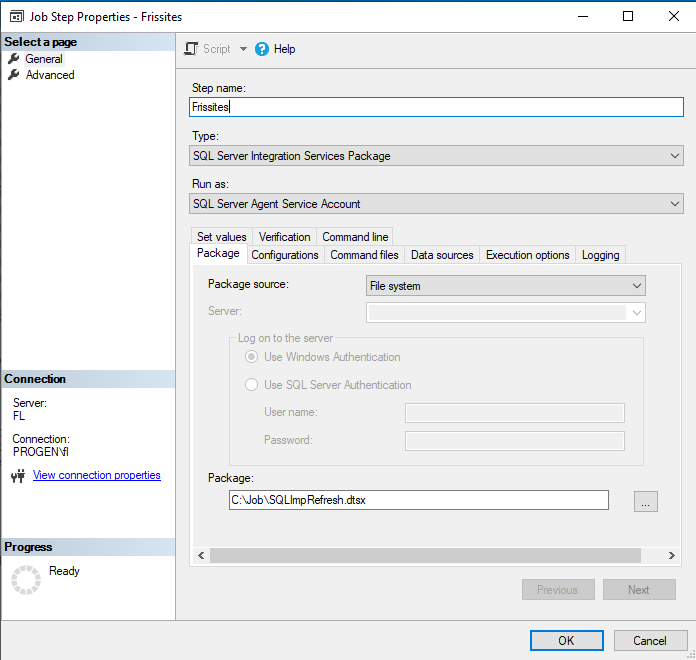This screenshot has width=696, height=660.
Task: Click the Step name text field
Action: tap(435, 106)
